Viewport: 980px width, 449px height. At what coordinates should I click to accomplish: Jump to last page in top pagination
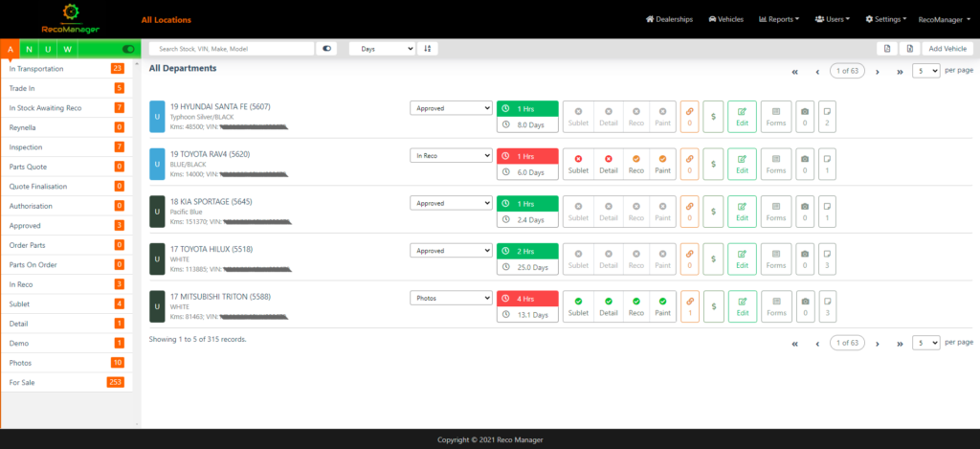click(x=900, y=71)
